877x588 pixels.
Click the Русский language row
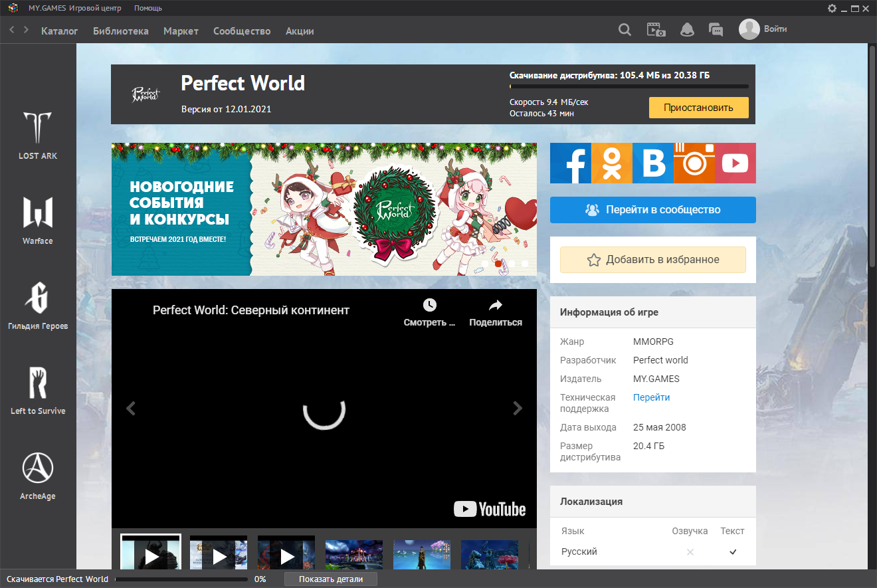point(653,551)
